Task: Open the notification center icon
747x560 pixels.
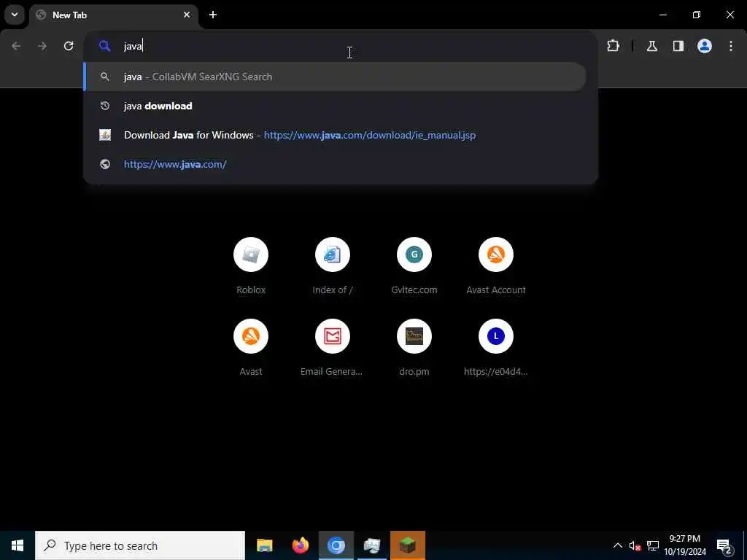Action: [x=724, y=545]
